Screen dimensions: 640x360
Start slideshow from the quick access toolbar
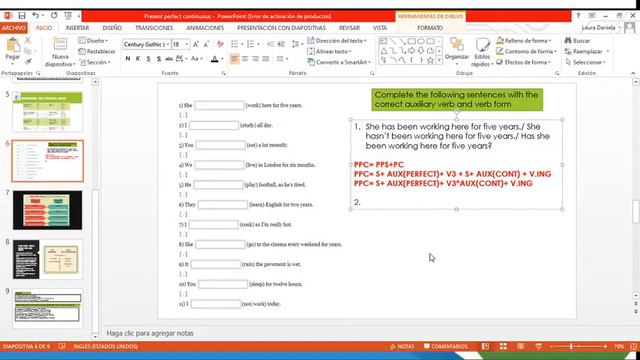(x=68, y=16)
